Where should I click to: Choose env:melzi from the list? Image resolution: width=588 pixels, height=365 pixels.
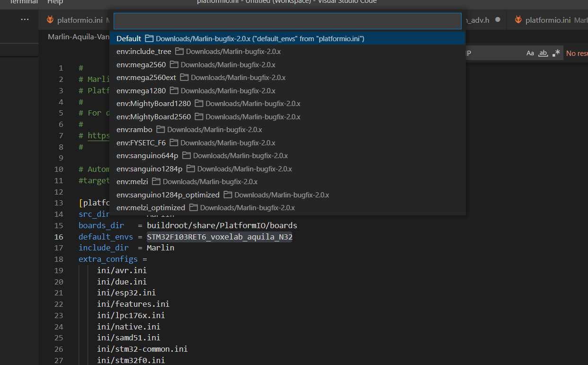pyautogui.click(x=287, y=181)
